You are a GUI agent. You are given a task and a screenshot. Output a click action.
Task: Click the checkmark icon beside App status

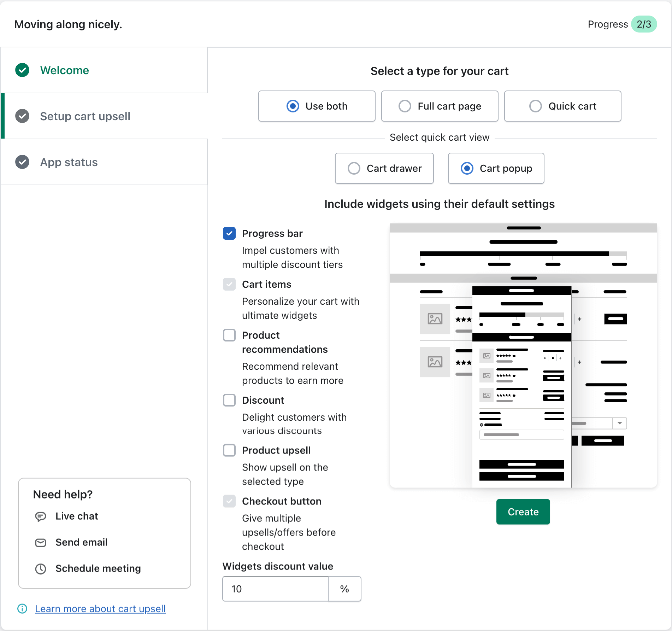(x=22, y=162)
